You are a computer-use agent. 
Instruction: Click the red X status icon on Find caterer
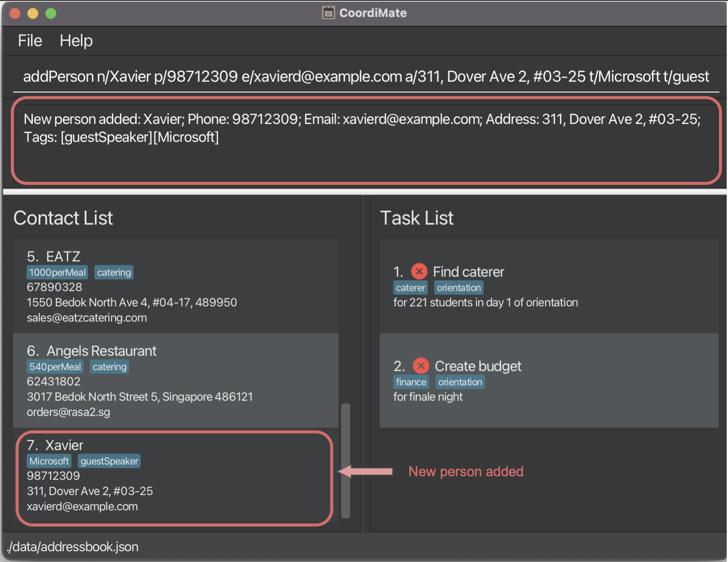pyautogui.click(x=419, y=271)
